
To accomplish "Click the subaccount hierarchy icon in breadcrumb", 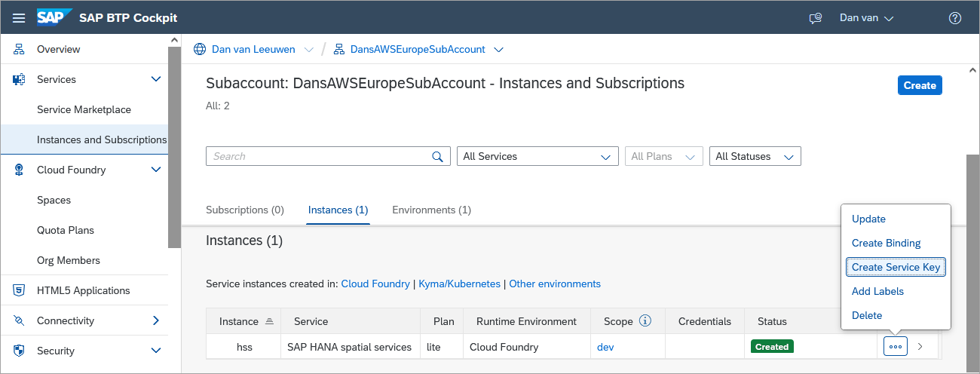I will pyautogui.click(x=338, y=49).
